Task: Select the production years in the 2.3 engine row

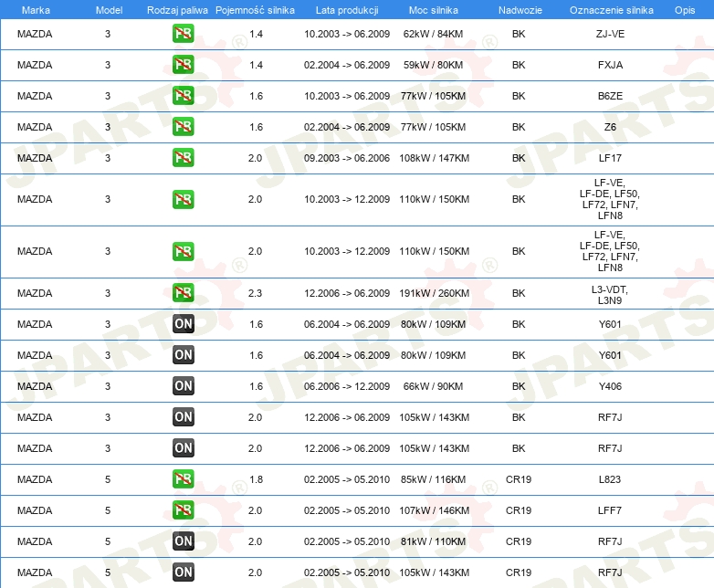Action: pos(347,293)
